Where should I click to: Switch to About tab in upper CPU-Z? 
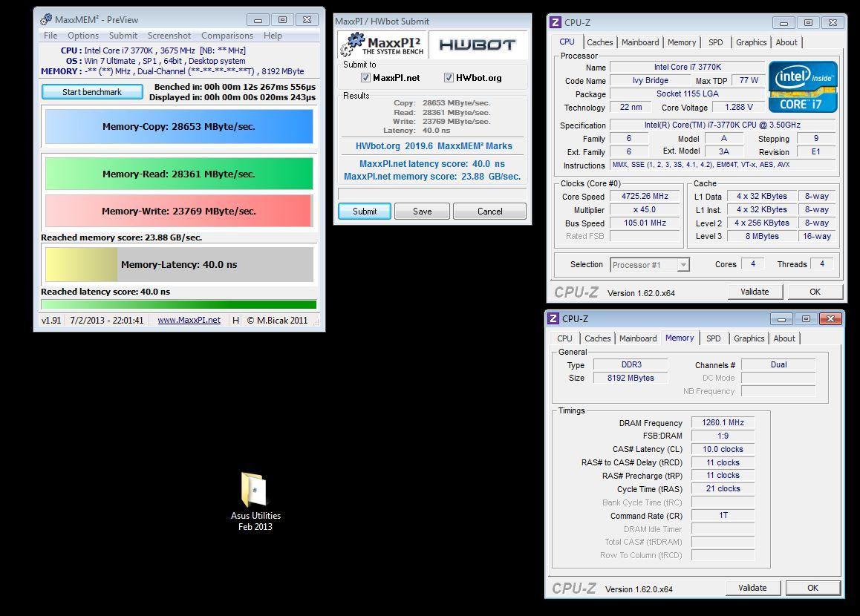pyautogui.click(x=786, y=42)
